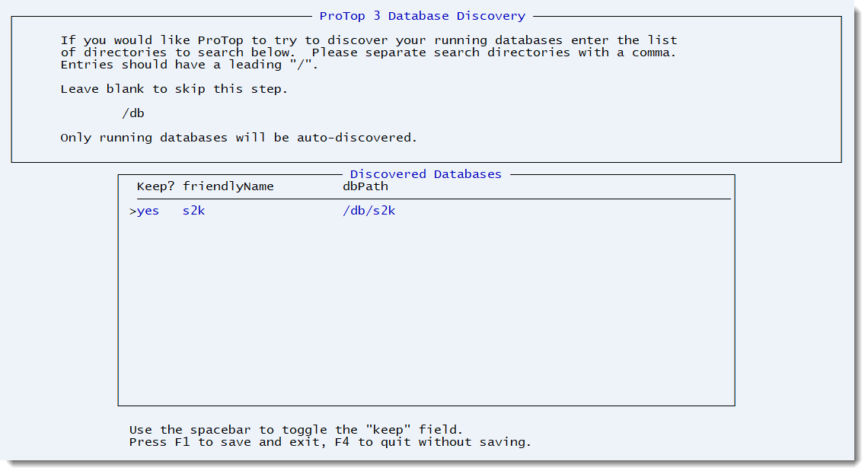Image resolution: width=868 pixels, height=474 pixels.
Task: Click the search directories field containing /db
Action: [x=133, y=113]
